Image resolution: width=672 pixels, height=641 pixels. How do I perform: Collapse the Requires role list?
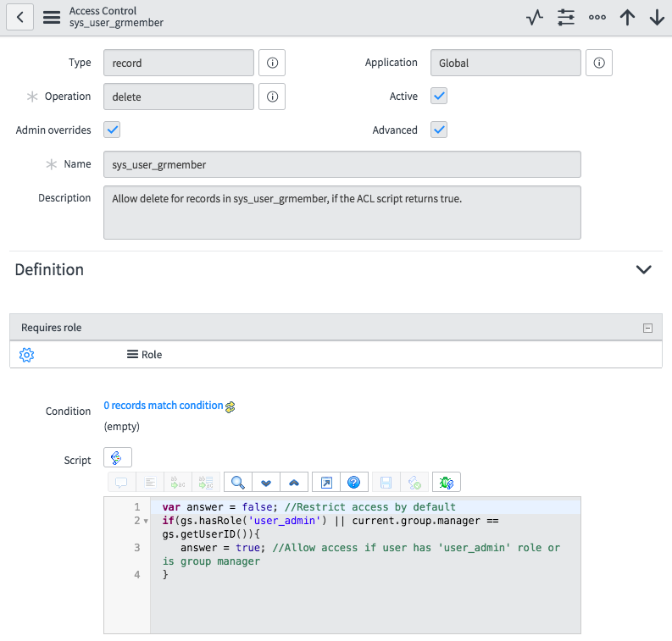coord(648,329)
